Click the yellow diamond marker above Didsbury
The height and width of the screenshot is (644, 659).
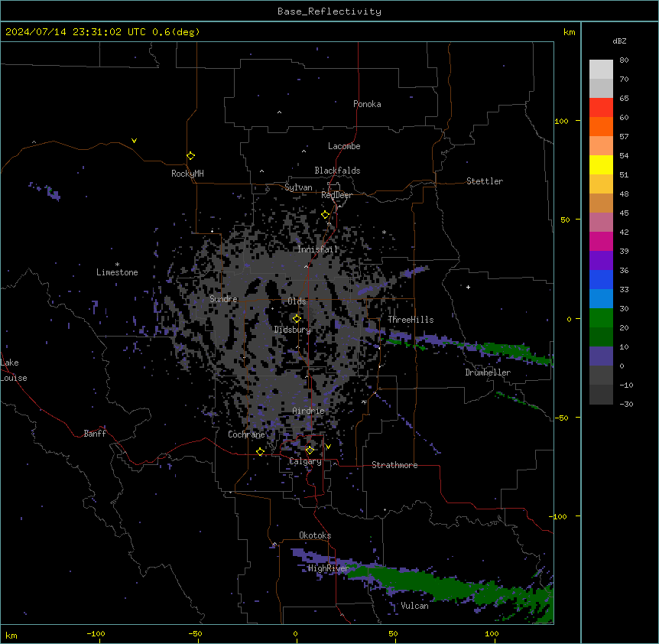pos(297,319)
